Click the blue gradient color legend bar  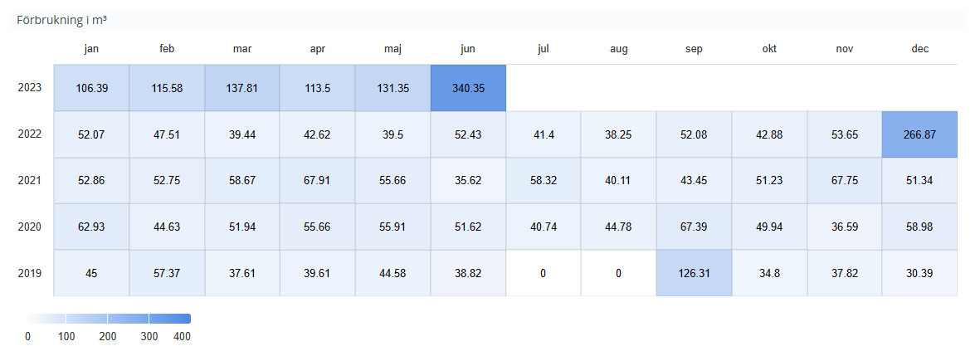tap(108, 319)
